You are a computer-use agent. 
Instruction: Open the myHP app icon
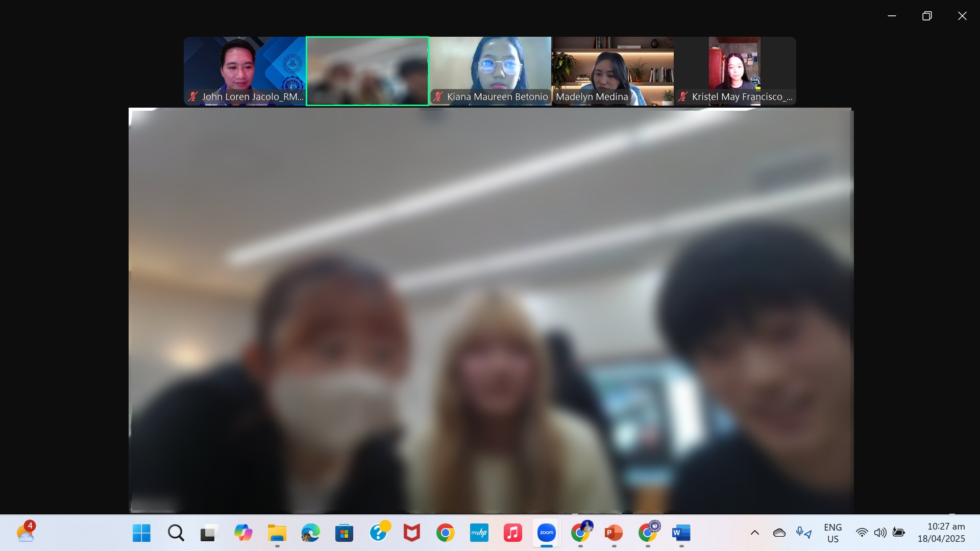pos(479,533)
